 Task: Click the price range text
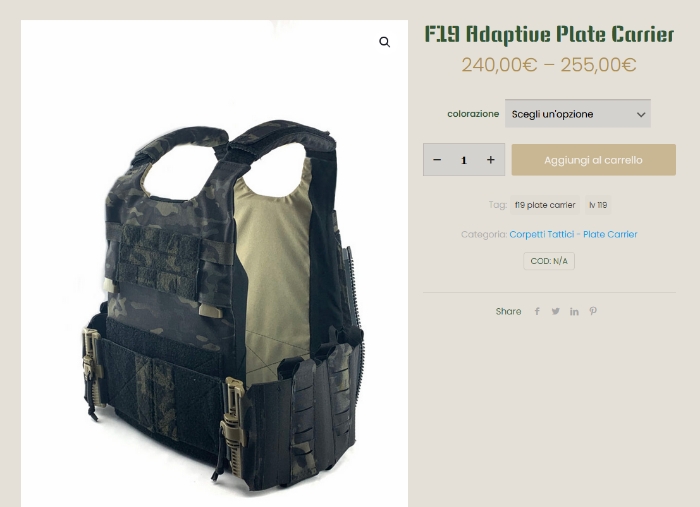click(549, 65)
